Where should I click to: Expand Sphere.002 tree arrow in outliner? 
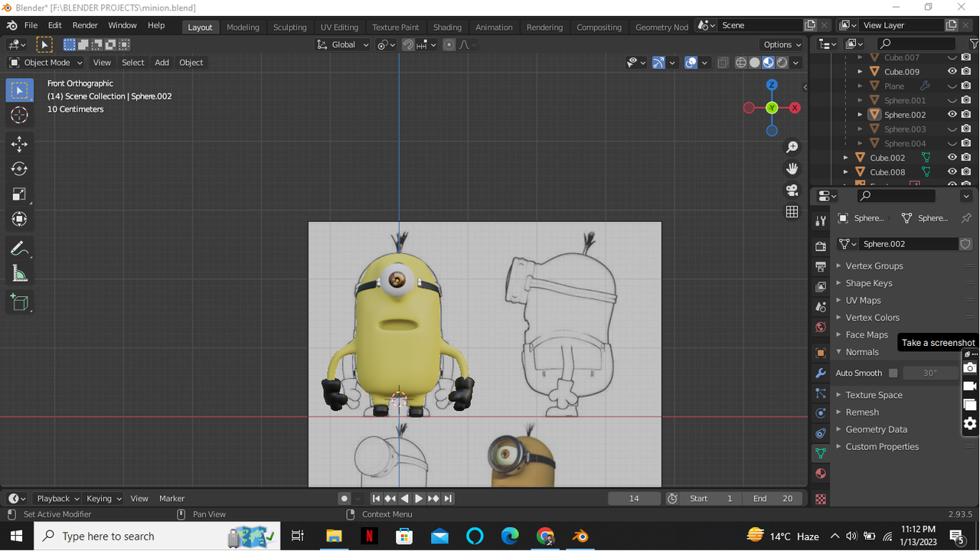[x=860, y=115]
